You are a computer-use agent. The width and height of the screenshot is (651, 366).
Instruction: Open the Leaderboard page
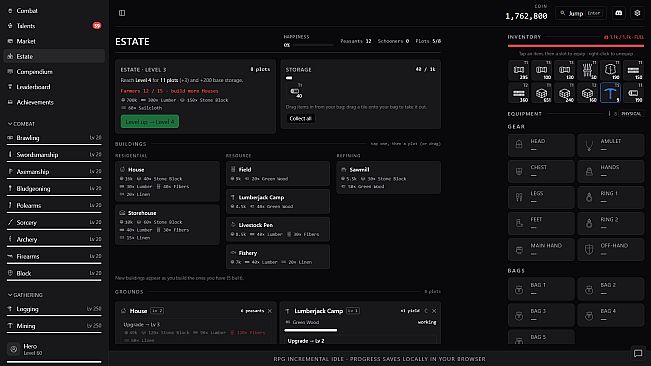(54, 87)
